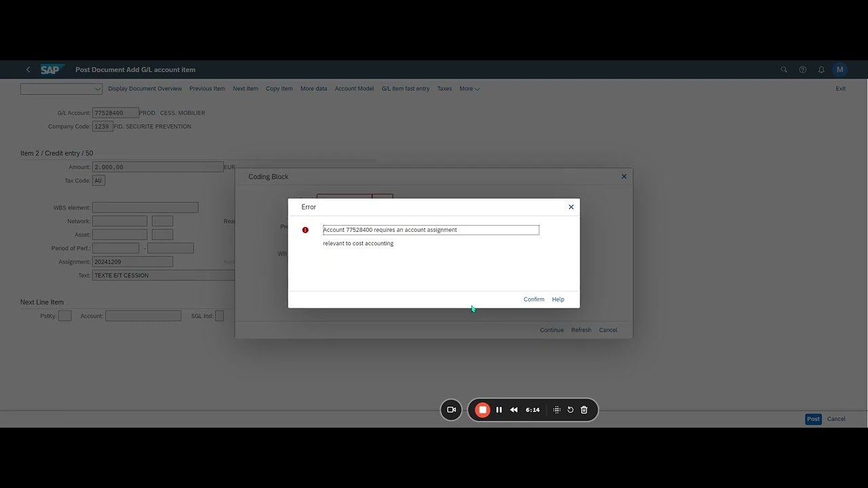Click Exit in the toolbar
Screen dimensions: 868x488
coord(840,89)
